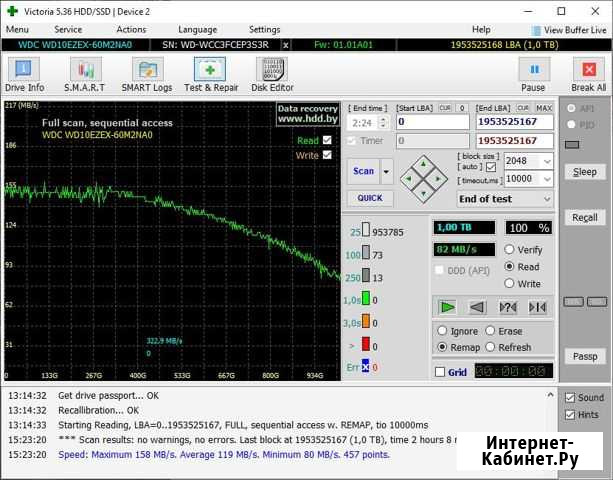Viewport: 613px width, 480px height.
Task: Uncheck the Sound checkbox
Action: 570,398
